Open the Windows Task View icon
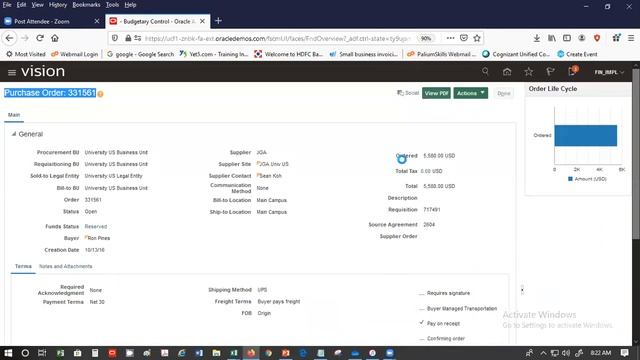This screenshot has width=640, height=360. [42, 353]
